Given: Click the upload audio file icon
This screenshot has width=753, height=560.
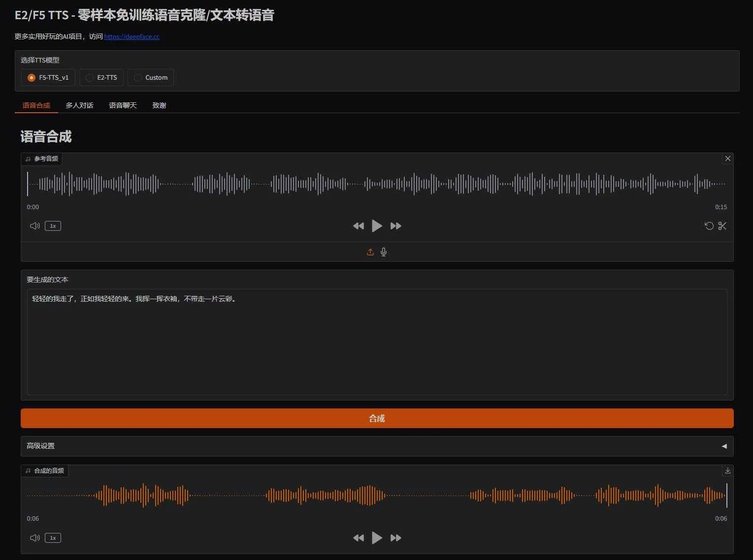Looking at the screenshot, I should 370,252.
